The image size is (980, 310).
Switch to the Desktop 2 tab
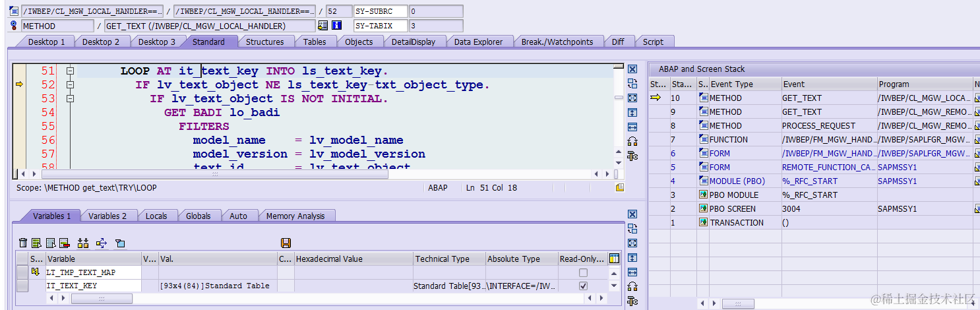click(x=101, y=42)
